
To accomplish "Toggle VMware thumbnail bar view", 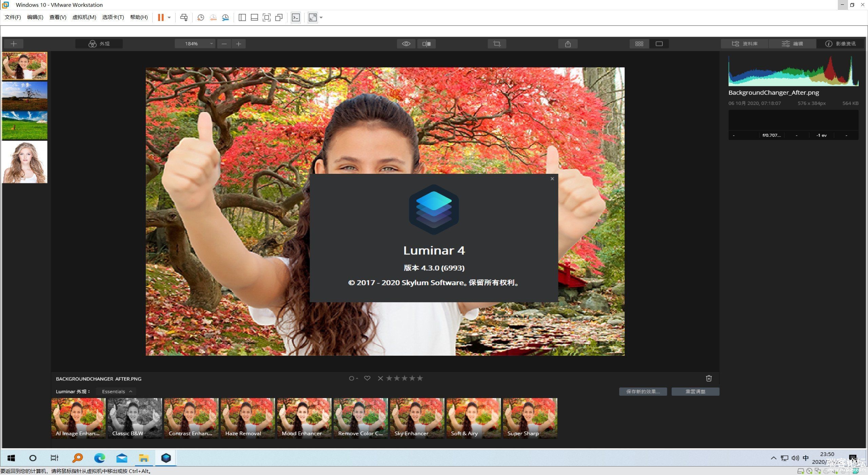I will click(x=254, y=17).
